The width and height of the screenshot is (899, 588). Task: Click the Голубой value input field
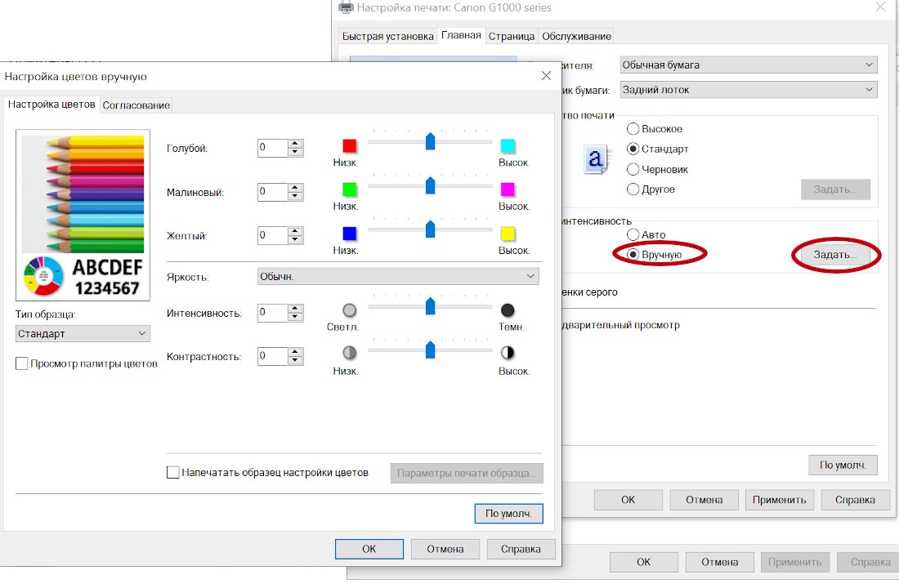click(x=273, y=148)
